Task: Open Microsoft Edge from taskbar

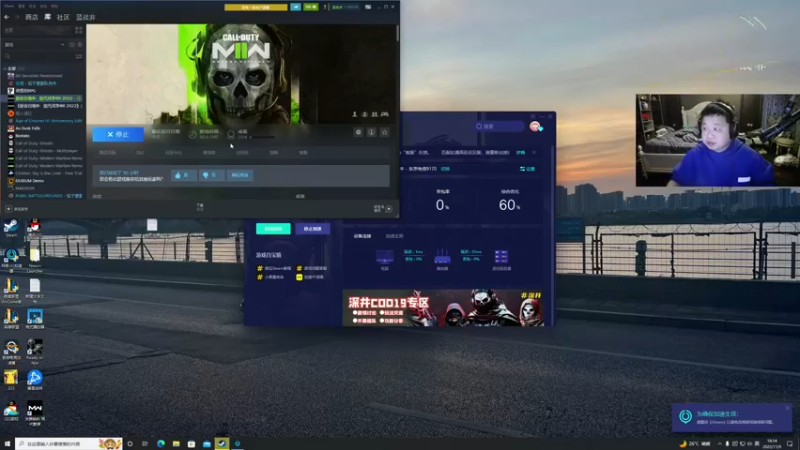Action: coord(161,444)
